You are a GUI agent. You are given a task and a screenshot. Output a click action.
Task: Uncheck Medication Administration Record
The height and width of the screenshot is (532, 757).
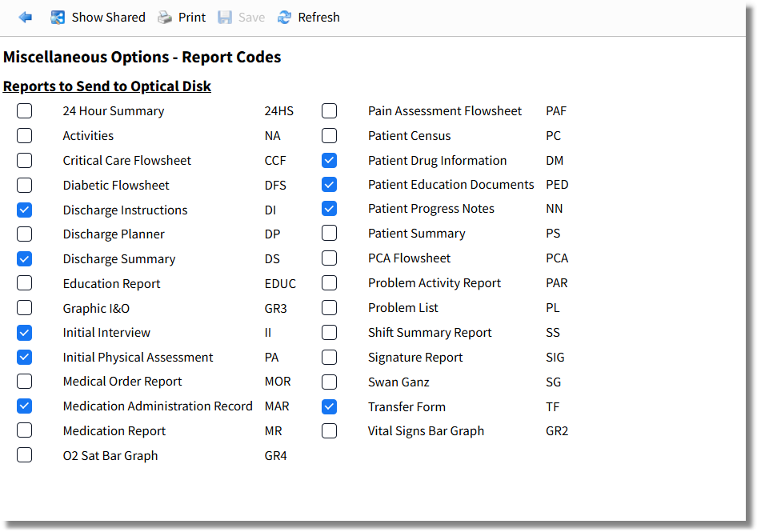tap(24, 406)
